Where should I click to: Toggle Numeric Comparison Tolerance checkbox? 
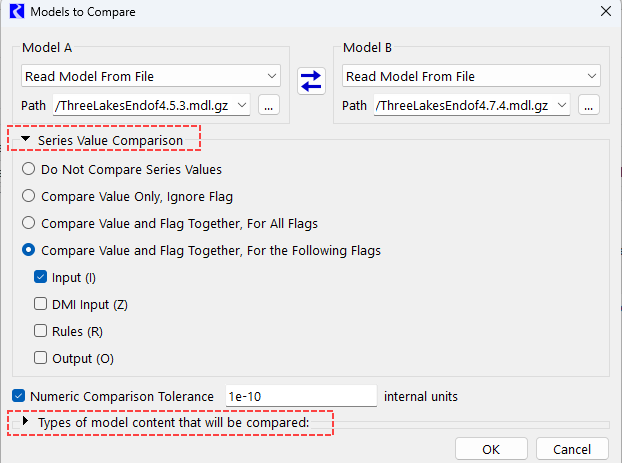pyautogui.click(x=19, y=396)
